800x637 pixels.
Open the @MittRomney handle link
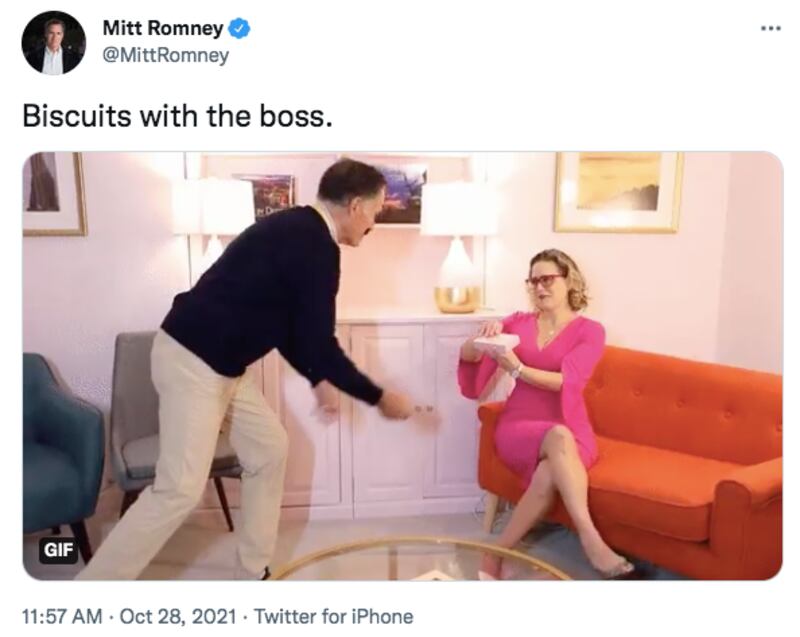[166, 55]
